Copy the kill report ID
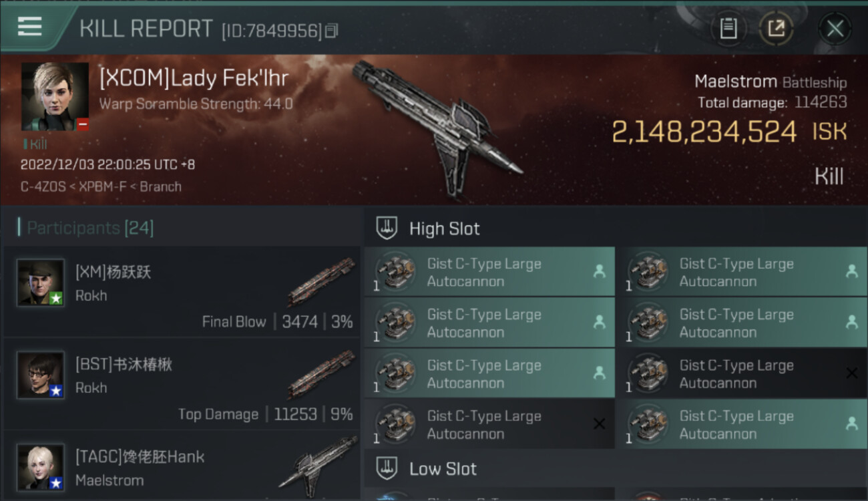 click(x=332, y=30)
